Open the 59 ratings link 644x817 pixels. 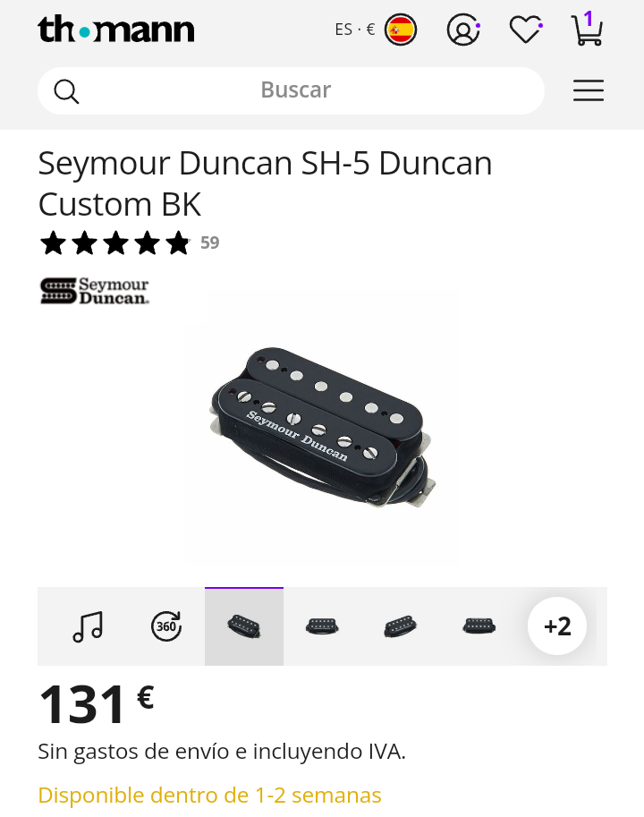click(x=210, y=243)
